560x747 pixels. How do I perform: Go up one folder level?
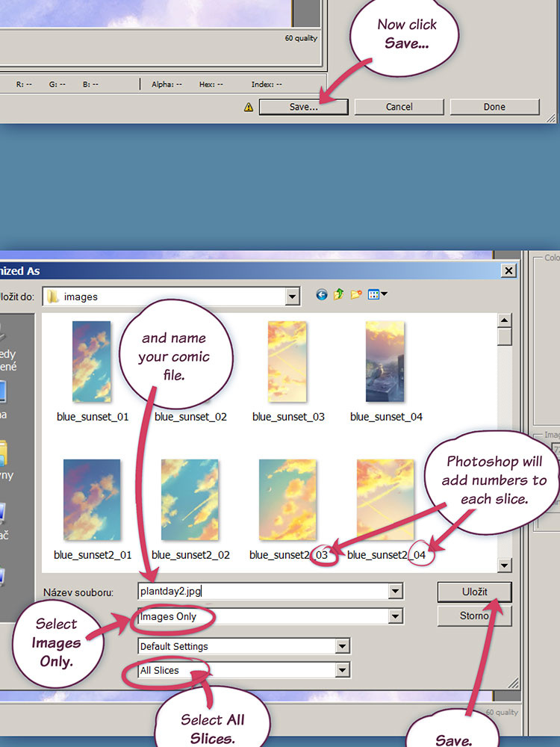pyautogui.click(x=339, y=295)
